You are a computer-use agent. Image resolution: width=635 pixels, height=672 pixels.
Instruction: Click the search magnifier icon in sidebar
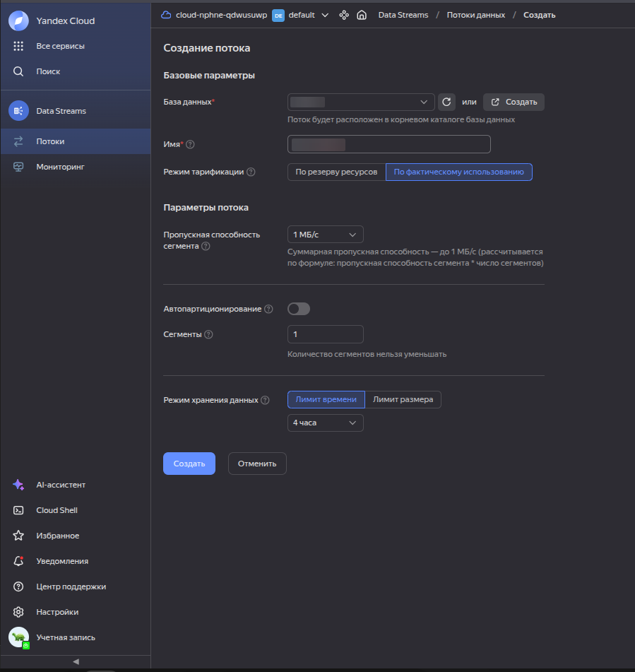(18, 71)
